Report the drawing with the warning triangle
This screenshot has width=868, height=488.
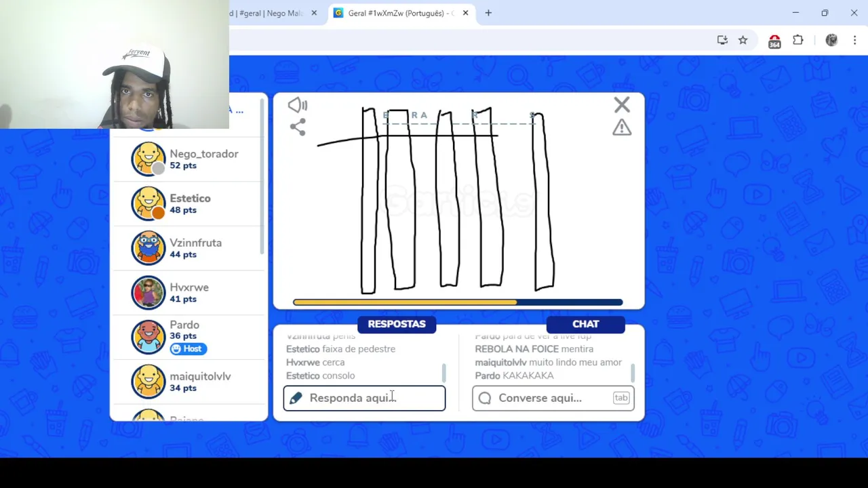tap(622, 127)
